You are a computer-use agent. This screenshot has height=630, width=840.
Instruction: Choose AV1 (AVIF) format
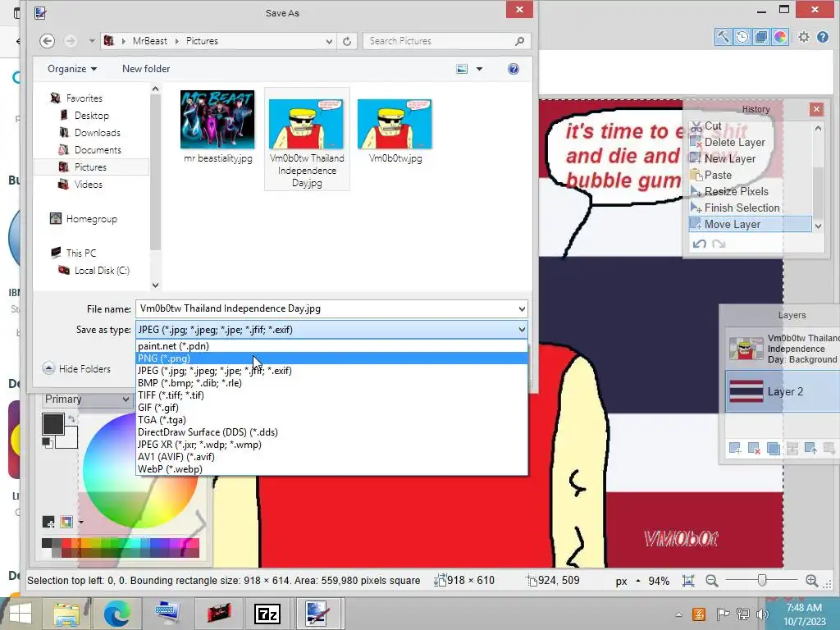[x=331, y=457]
